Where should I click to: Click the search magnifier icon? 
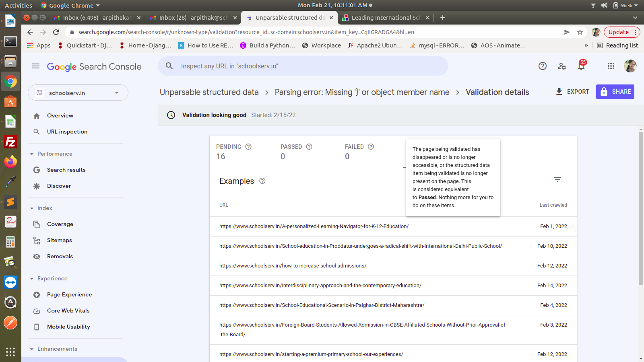pos(169,66)
